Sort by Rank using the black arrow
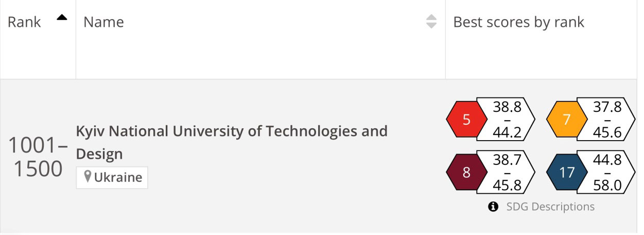This screenshot has width=644, height=235. pos(62,18)
